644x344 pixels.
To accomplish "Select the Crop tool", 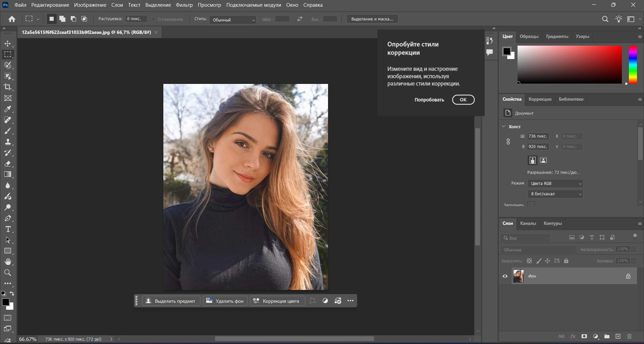I will pyautogui.click(x=8, y=87).
